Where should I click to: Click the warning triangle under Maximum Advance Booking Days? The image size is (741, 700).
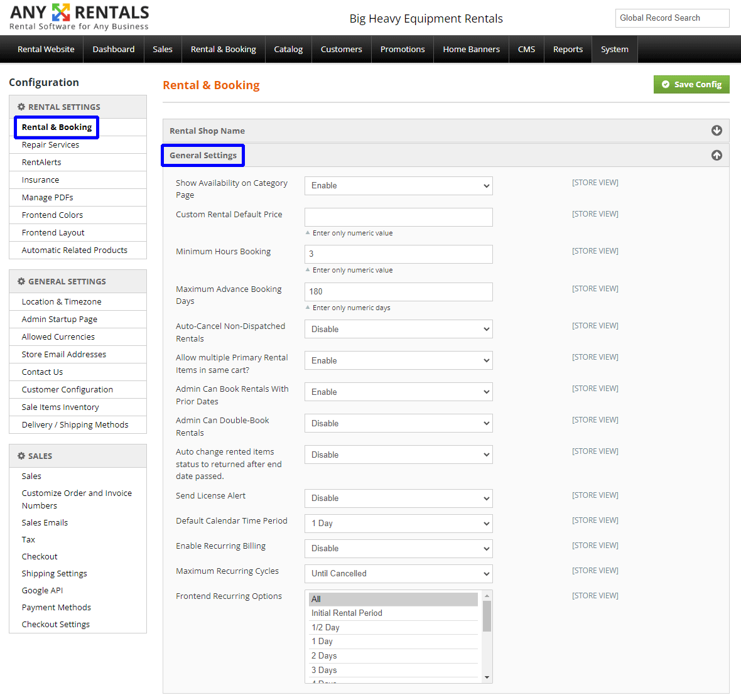308,308
